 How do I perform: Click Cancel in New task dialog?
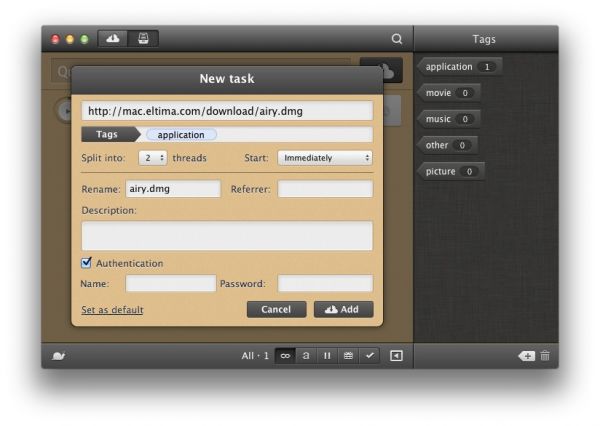[276, 309]
